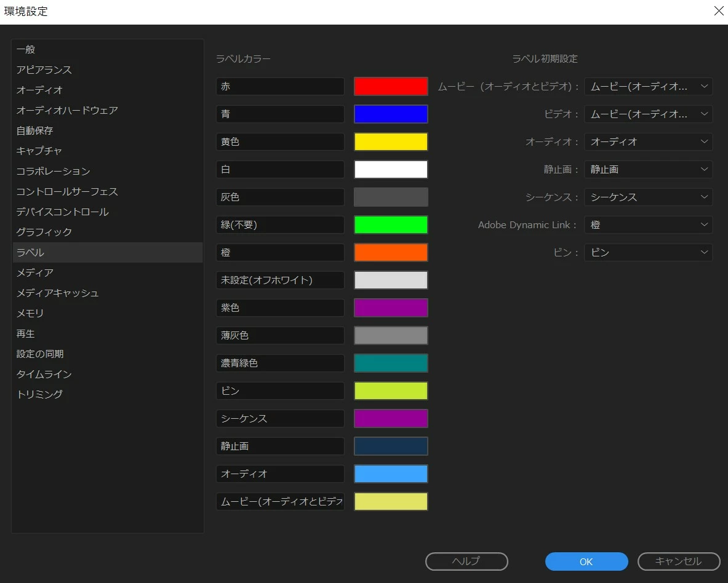Click the 未設定(オフホワイト) name text field
Screen dimensions: 728x583
click(x=280, y=280)
